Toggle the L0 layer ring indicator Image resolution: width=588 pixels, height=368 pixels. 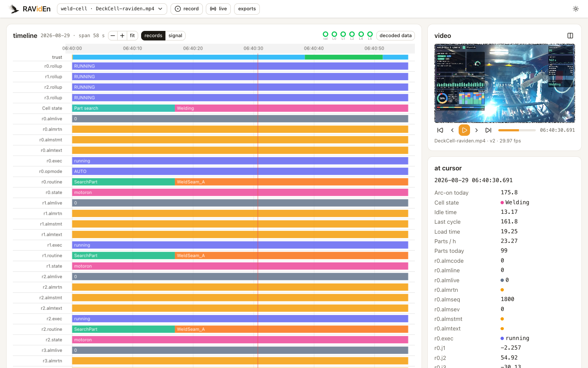click(x=334, y=35)
